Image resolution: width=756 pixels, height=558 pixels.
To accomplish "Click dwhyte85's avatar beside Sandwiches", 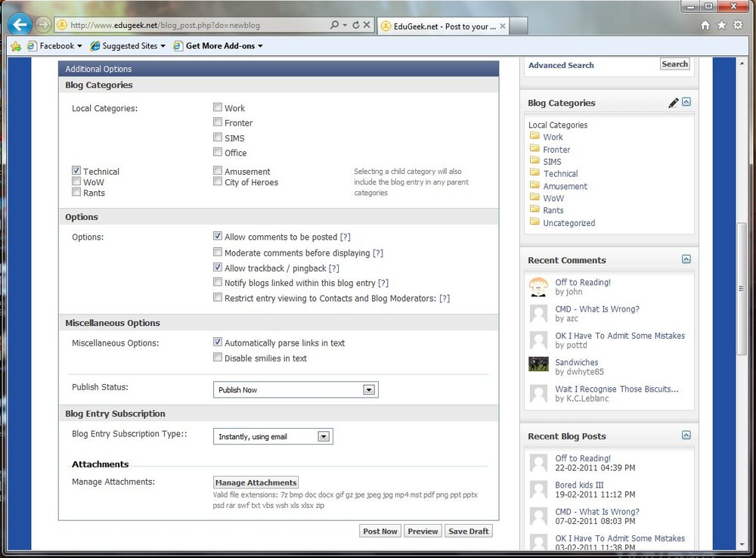I will coord(538,364).
